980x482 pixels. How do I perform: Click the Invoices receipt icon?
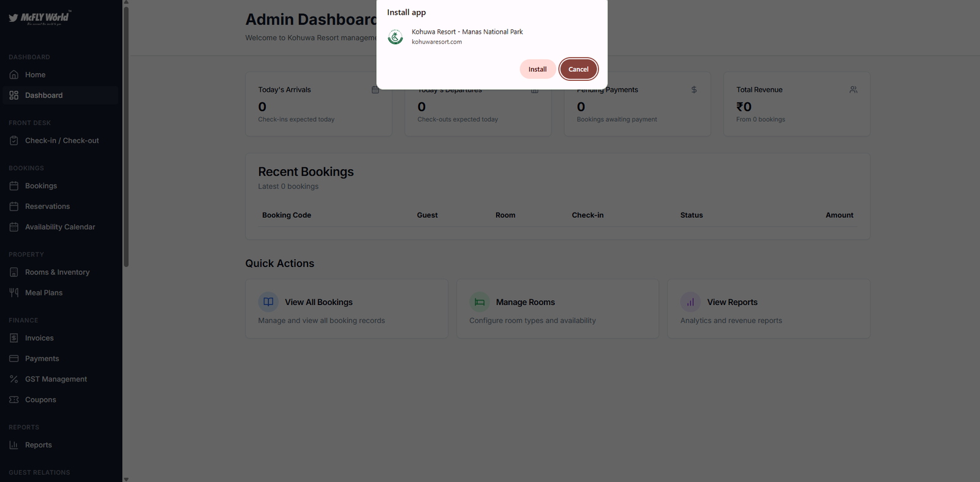click(x=14, y=338)
